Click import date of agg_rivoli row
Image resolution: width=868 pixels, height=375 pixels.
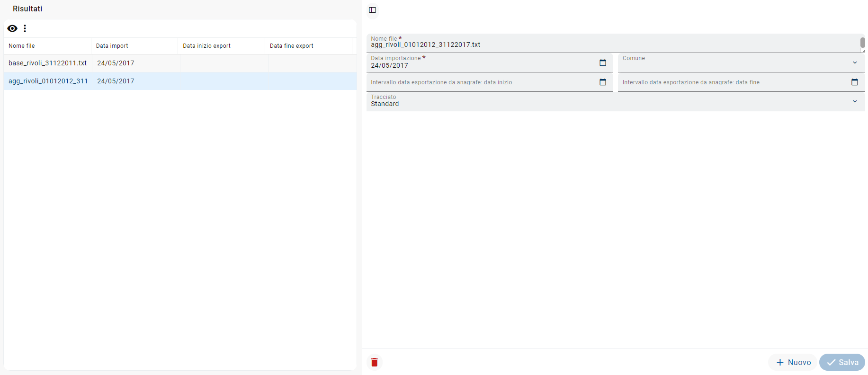click(116, 81)
